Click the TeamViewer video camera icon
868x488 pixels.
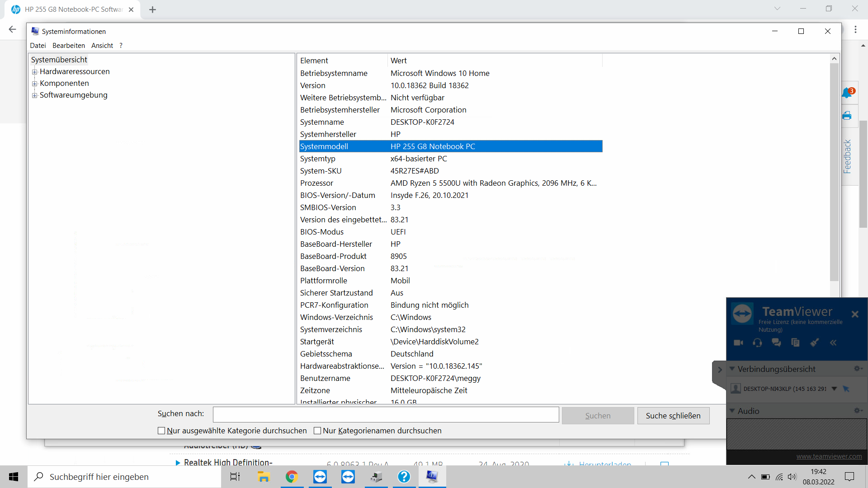pyautogui.click(x=738, y=343)
